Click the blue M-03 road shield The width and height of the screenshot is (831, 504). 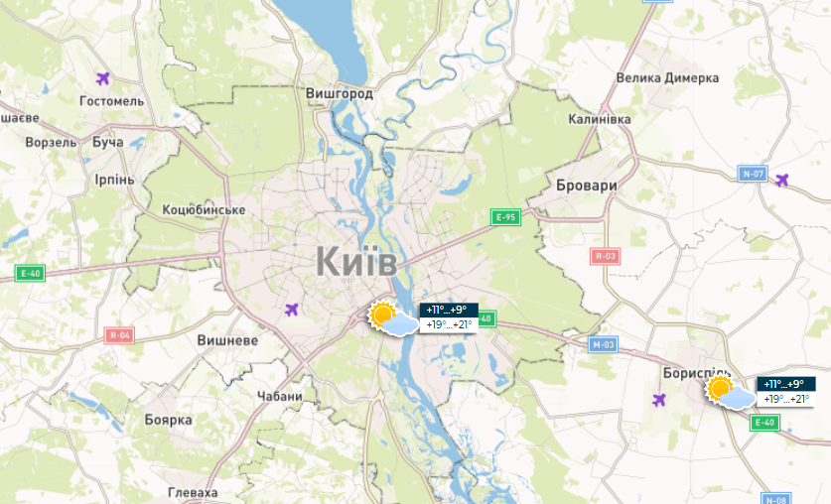[603, 344]
